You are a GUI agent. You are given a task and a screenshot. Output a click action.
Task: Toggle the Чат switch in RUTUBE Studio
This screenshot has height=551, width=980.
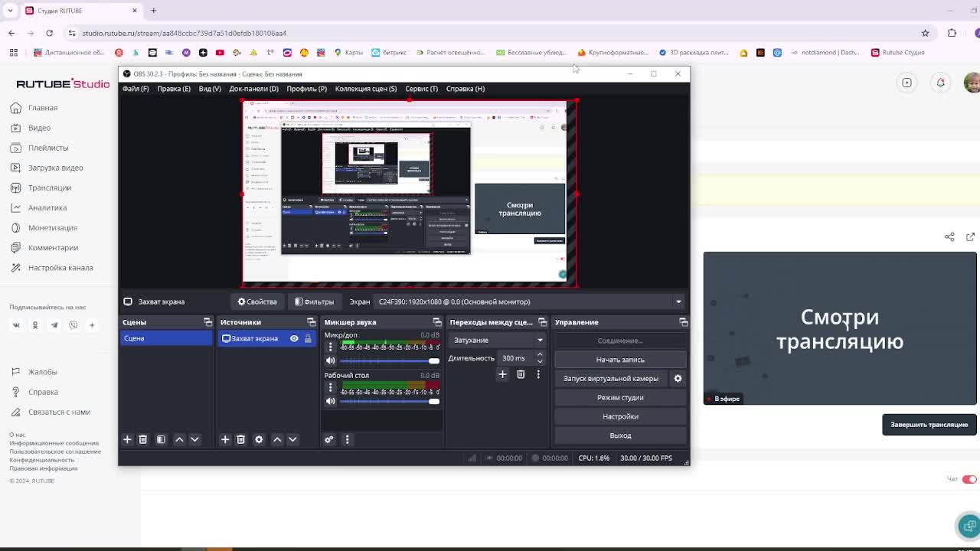click(969, 479)
